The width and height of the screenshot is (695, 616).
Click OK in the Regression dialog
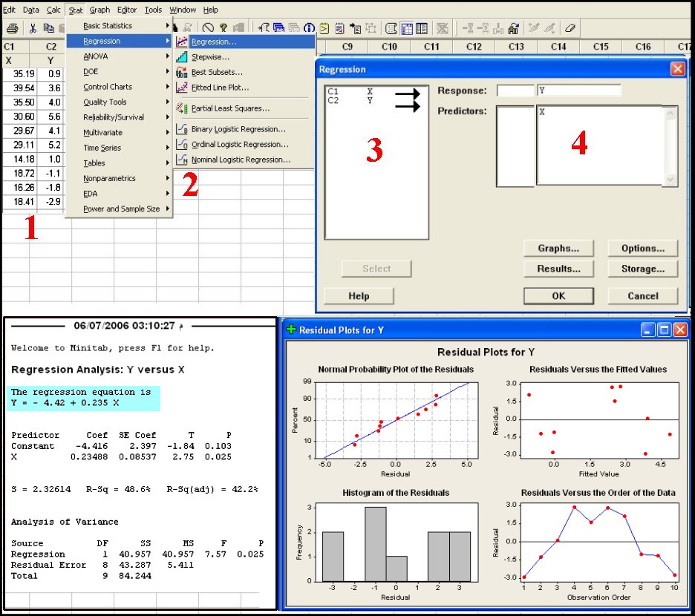coord(558,296)
